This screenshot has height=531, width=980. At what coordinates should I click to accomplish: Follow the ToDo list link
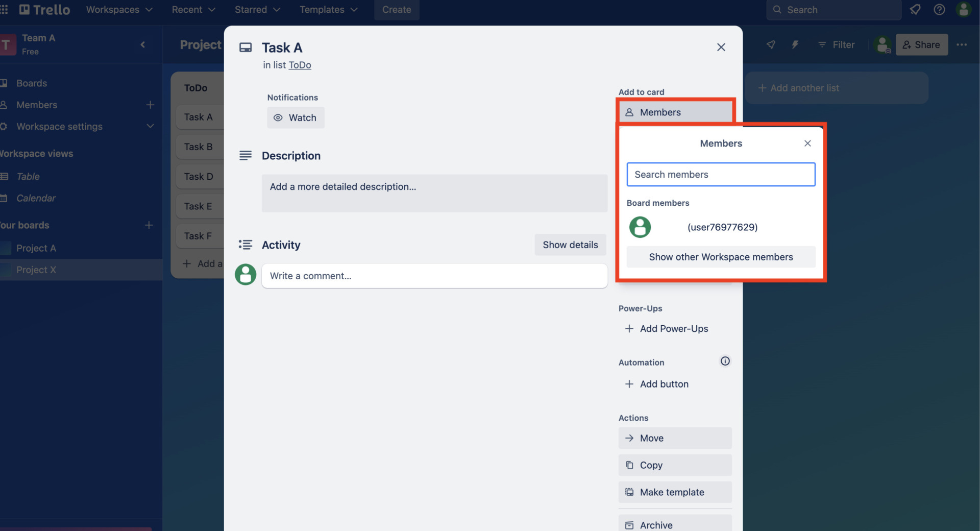(300, 65)
